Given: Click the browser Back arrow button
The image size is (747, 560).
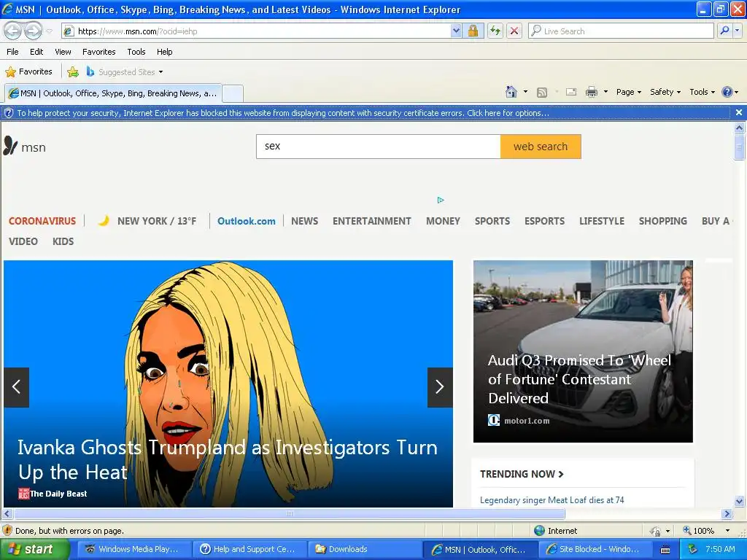Looking at the screenshot, I should [x=13, y=31].
